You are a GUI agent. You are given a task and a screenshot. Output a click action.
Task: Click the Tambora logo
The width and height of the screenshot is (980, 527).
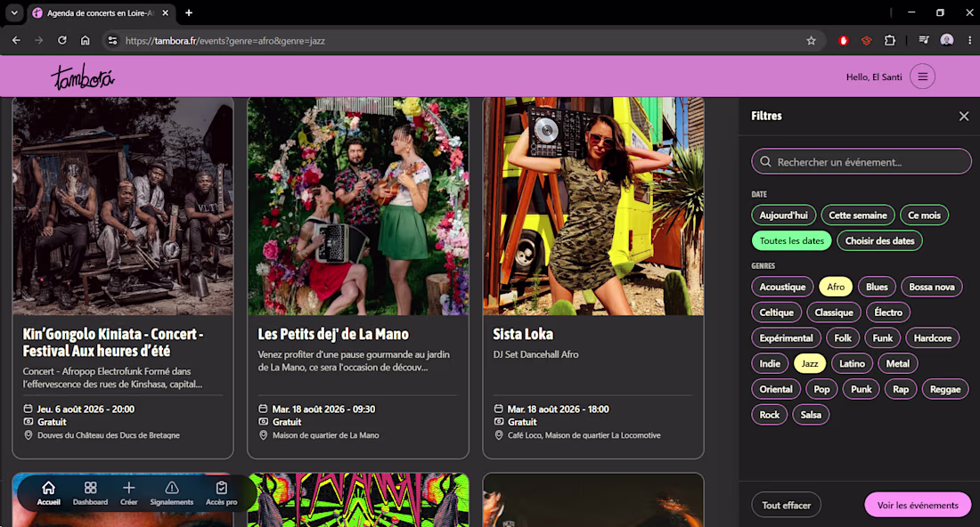[x=83, y=77]
